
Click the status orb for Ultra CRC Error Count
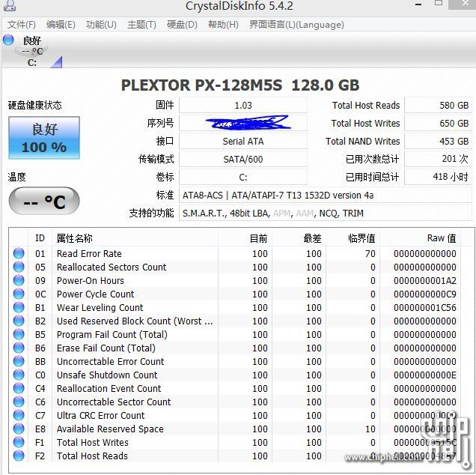point(19,415)
